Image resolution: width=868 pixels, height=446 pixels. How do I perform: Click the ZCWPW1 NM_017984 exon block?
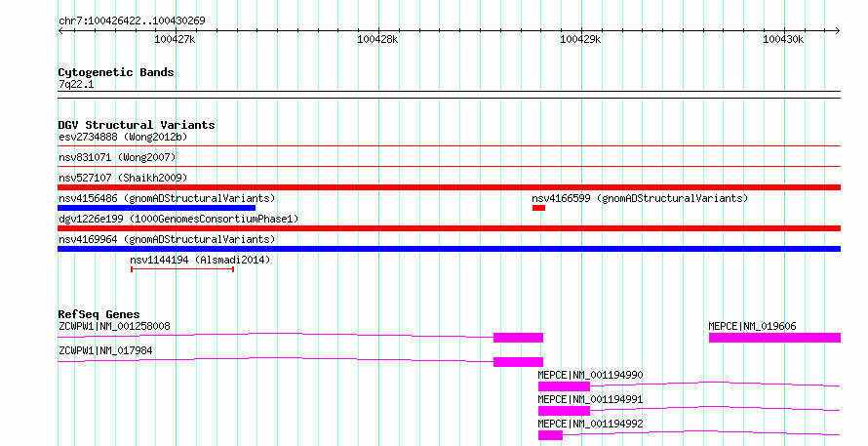tap(518, 362)
